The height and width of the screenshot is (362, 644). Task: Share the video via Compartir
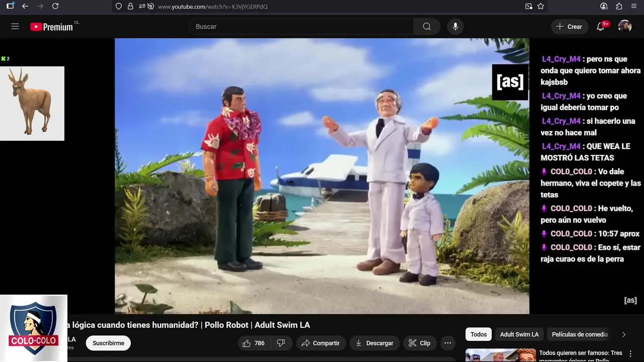320,343
